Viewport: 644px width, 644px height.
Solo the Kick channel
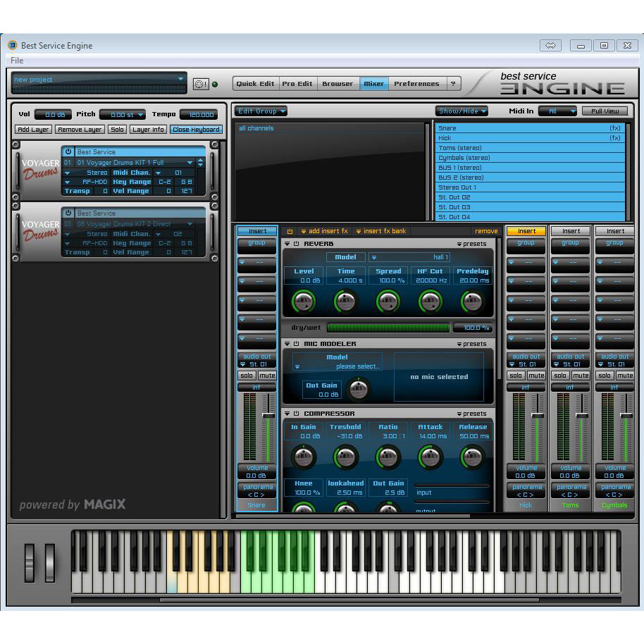click(x=516, y=376)
